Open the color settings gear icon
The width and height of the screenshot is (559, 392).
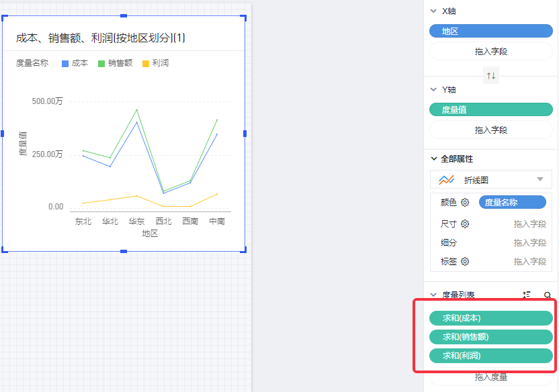[465, 202]
